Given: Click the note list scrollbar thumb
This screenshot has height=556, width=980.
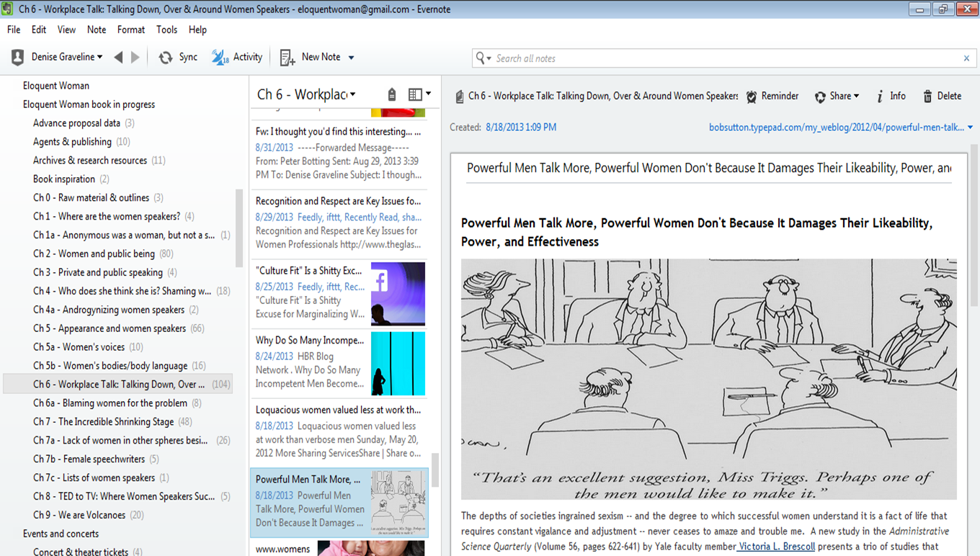Looking at the screenshot, I should point(435,470).
